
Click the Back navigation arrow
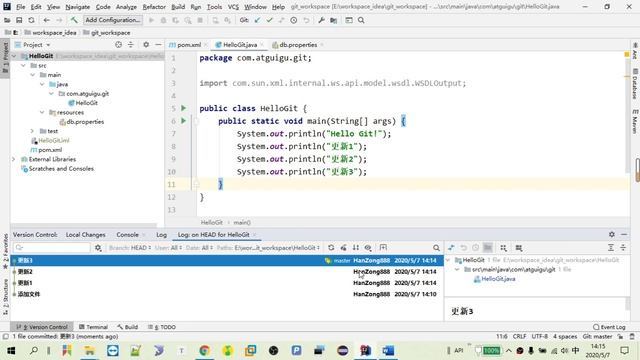(47, 20)
